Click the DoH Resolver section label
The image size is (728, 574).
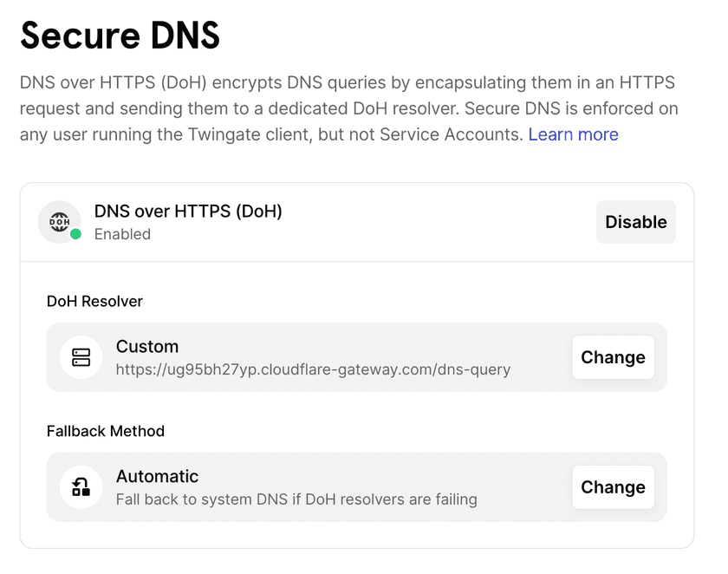click(94, 301)
